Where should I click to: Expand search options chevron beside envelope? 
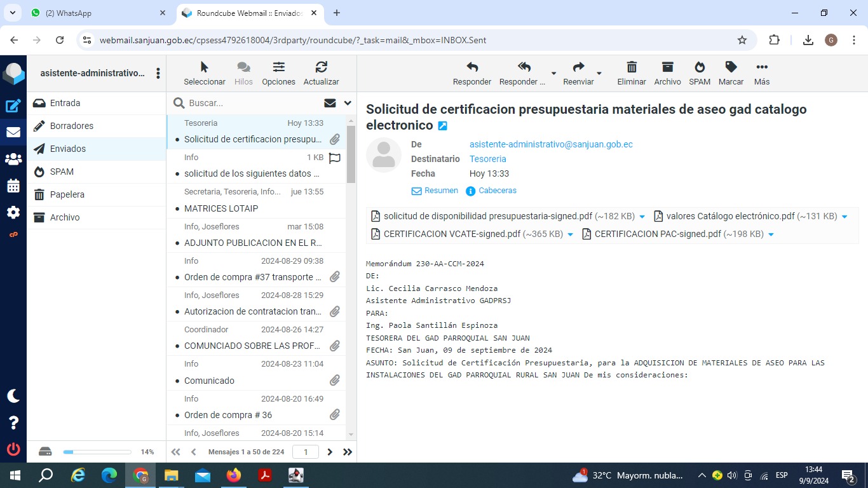[x=348, y=103]
